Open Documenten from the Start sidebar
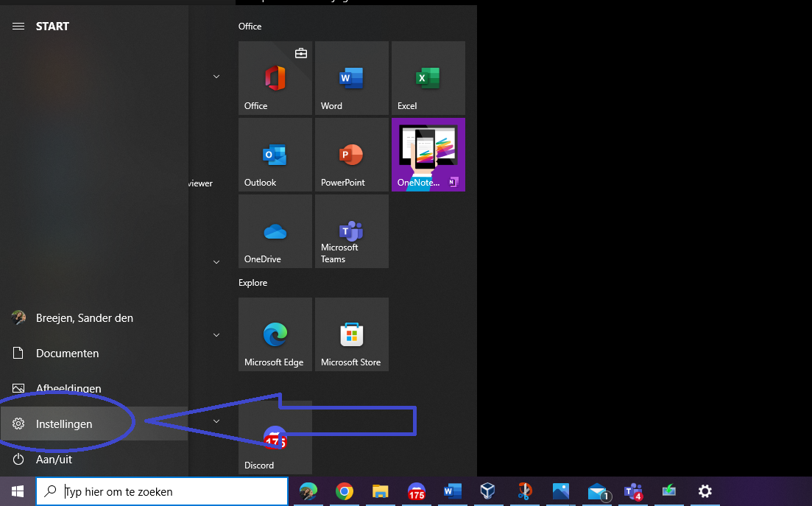The height and width of the screenshot is (506, 812). 93,354
